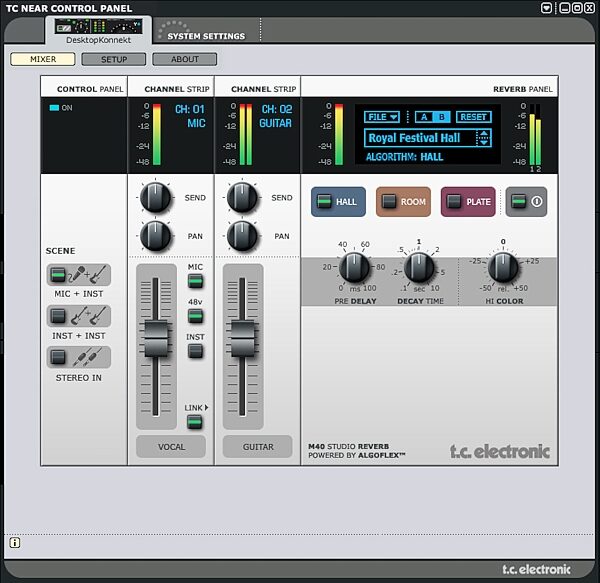600x583 pixels.
Task: Open the Setup page
Action: (114, 59)
